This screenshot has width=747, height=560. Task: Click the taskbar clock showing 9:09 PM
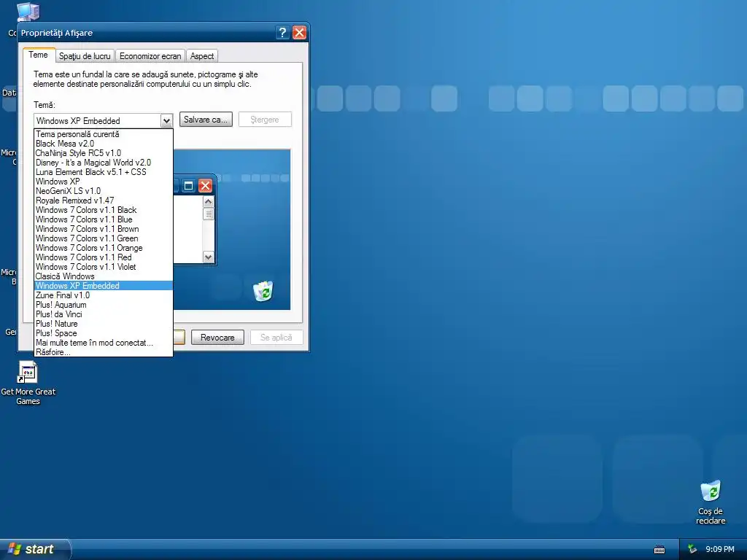(720, 549)
